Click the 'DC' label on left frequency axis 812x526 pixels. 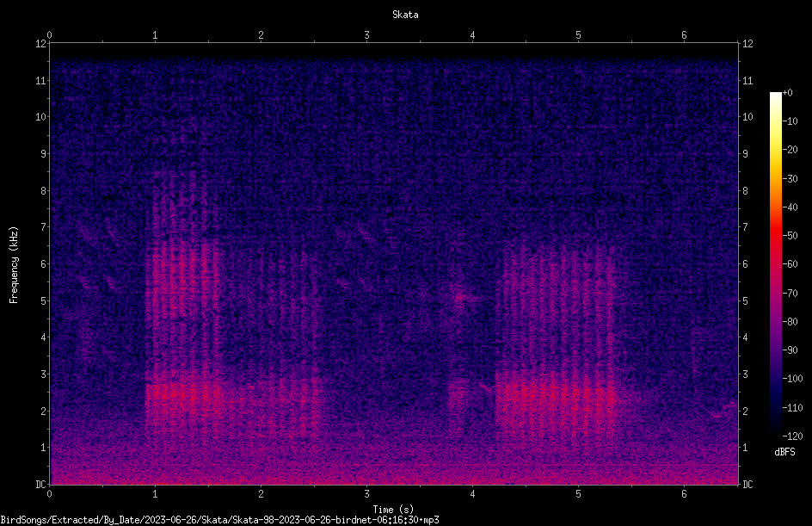[x=41, y=485]
